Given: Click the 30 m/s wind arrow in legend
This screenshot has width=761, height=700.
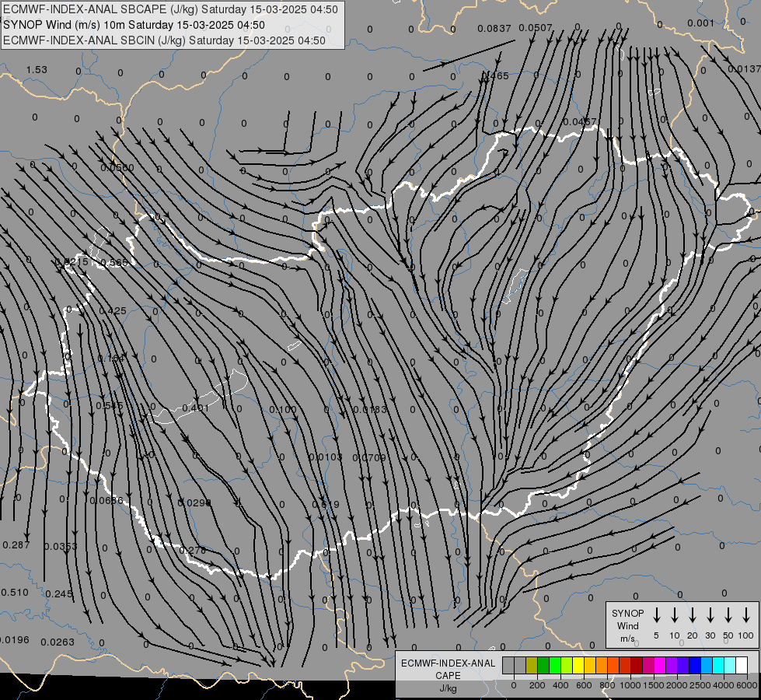Looking at the screenshot, I should tap(710, 615).
